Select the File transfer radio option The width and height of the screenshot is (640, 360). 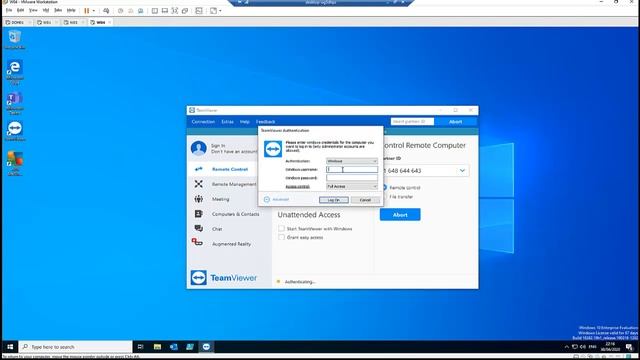tap(384, 196)
